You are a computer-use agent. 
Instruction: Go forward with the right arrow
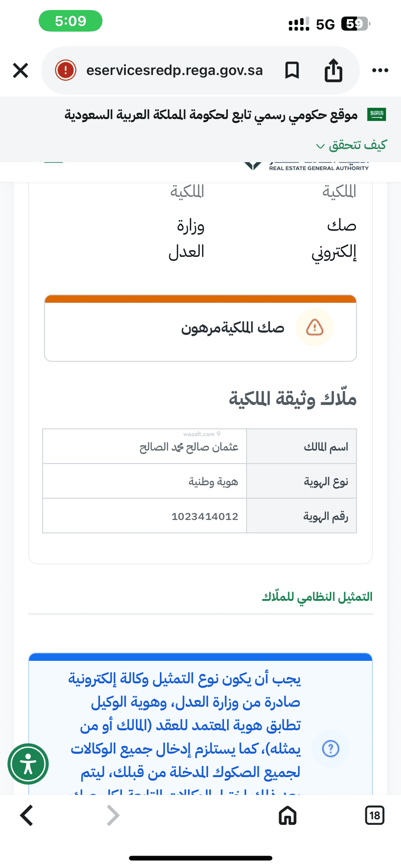[113, 815]
